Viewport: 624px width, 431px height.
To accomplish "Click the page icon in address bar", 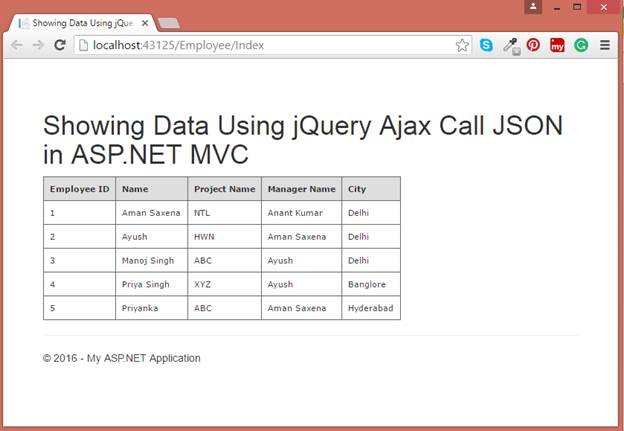I will (x=83, y=45).
